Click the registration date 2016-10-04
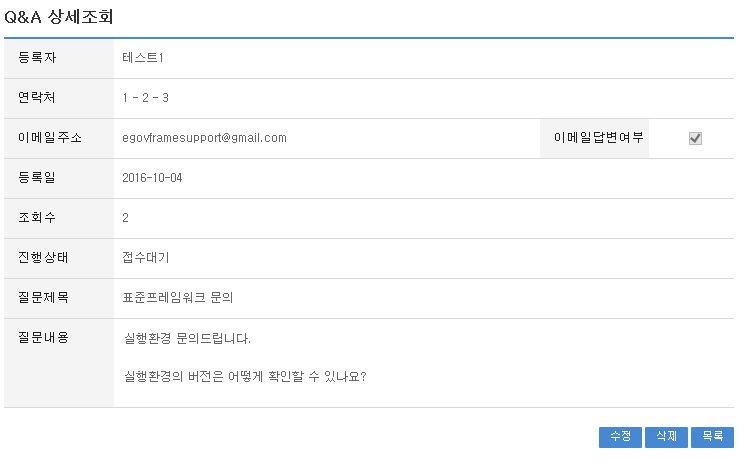The height and width of the screenshot is (462, 747). (152, 178)
